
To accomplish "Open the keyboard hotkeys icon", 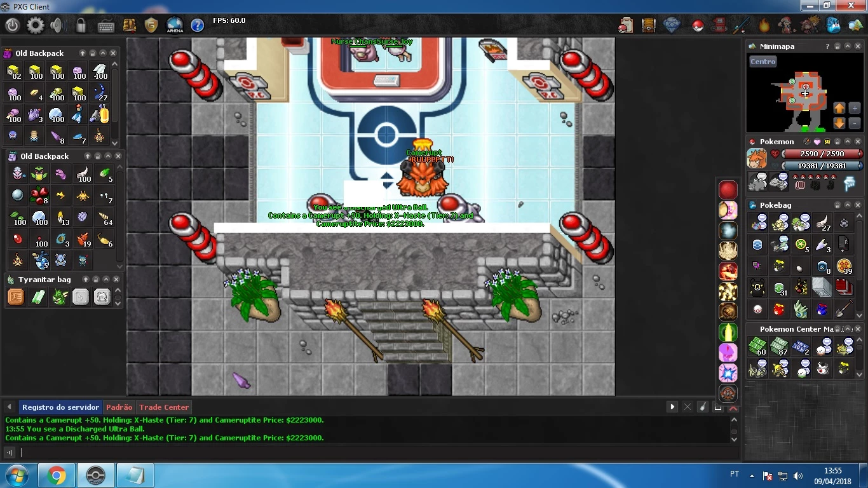I will [105, 25].
